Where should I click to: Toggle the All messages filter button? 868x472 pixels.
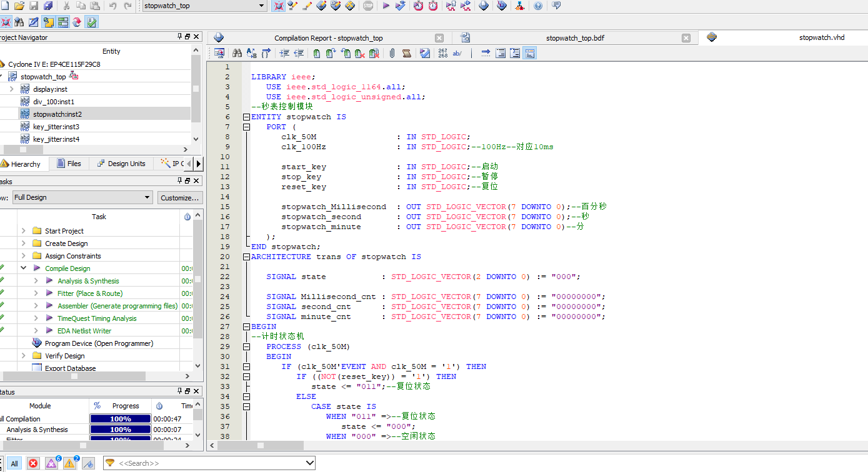click(x=14, y=463)
